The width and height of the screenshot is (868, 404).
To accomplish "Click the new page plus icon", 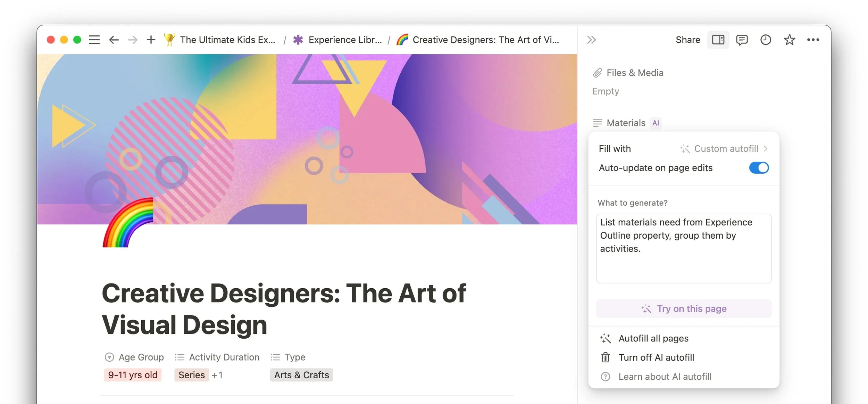I will click(x=151, y=40).
